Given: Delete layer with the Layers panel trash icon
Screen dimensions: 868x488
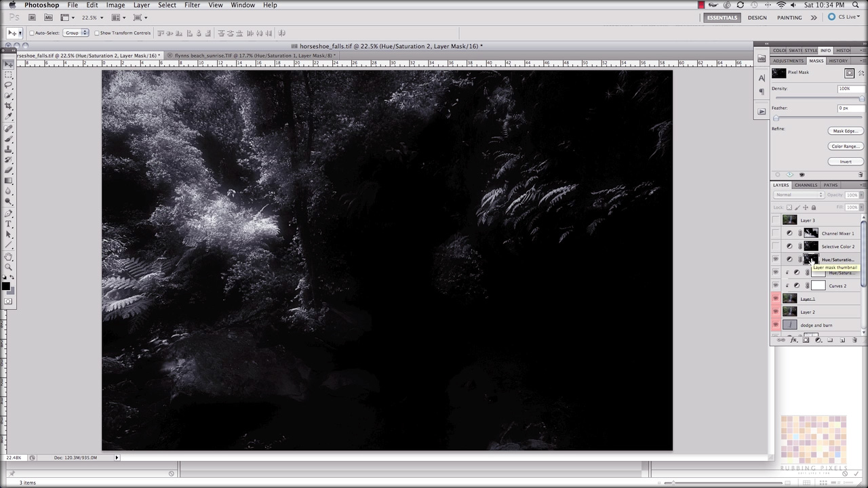Looking at the screenshot, I should point(854,340).
